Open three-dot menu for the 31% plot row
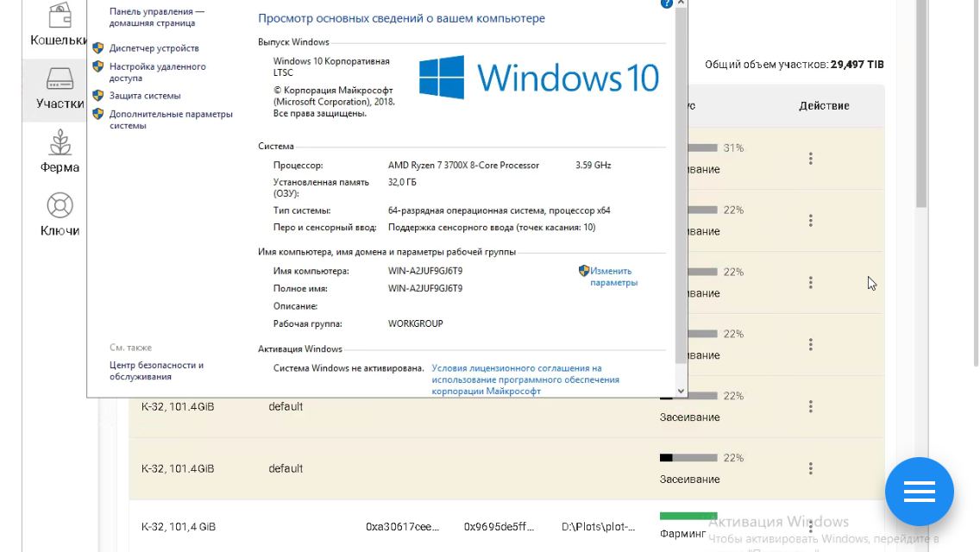980x552 pixels. 811,159
